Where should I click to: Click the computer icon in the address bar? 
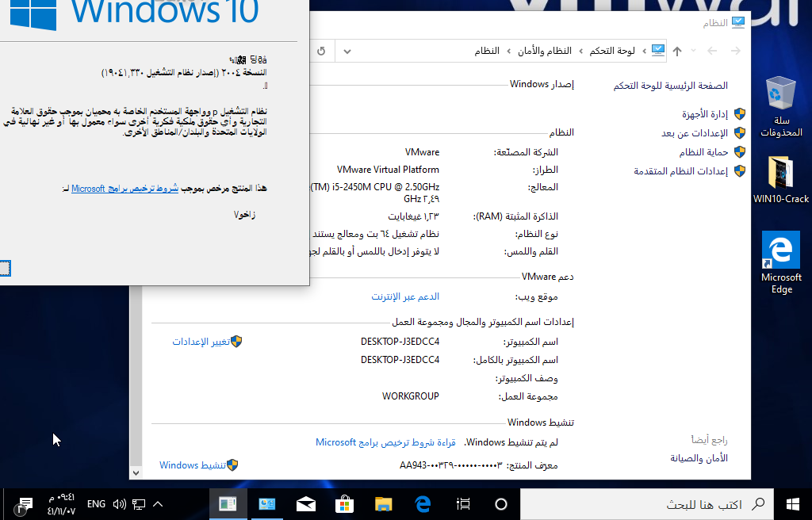coord(657,50)
